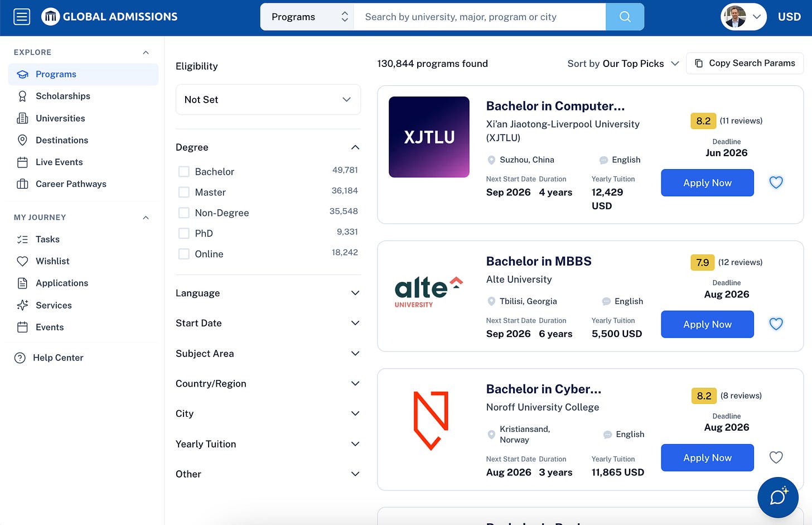Click the Career Pathways briefcase icon
The width and height of the screenshot is (812, 525).
22,184
